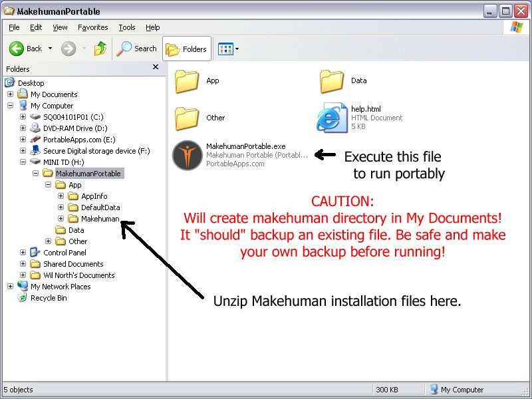Select the SQ004101P01 (C:) drive icon

coord(35,117)
